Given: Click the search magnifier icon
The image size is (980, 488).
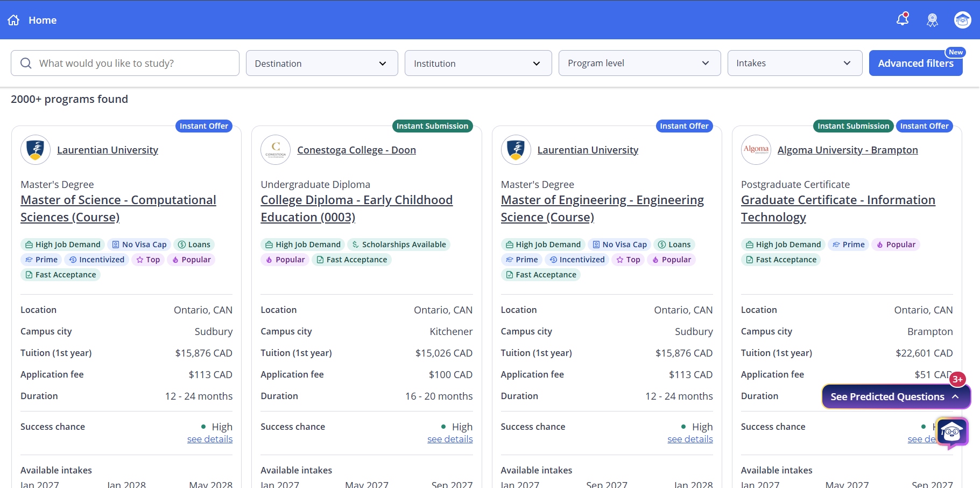Looking at the screenshot, I should [26, 63].
